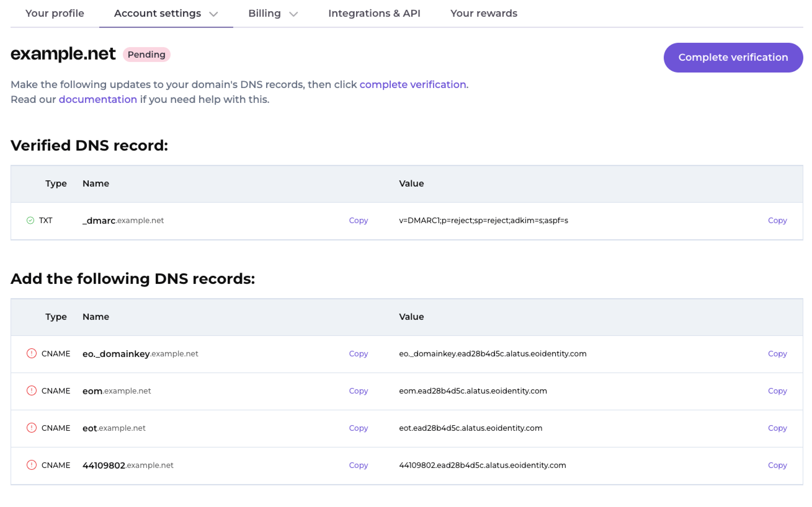Copy the eot.example.net record name
Viewport: 812px width, 507px height.
pos(358,428)
